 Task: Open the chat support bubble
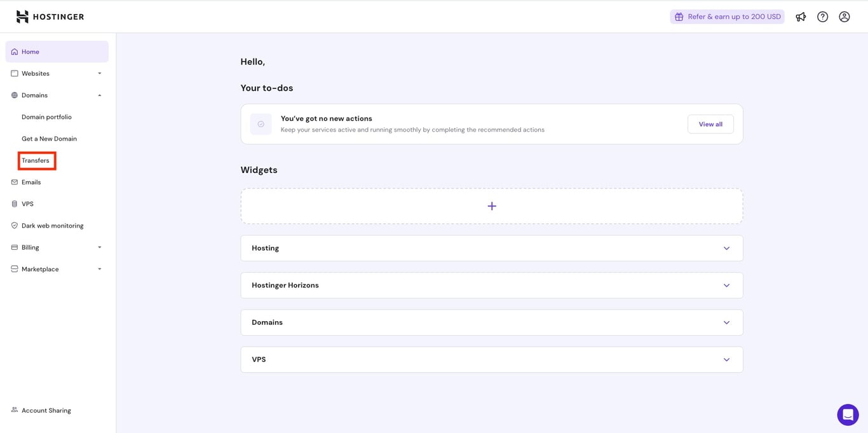848,414
